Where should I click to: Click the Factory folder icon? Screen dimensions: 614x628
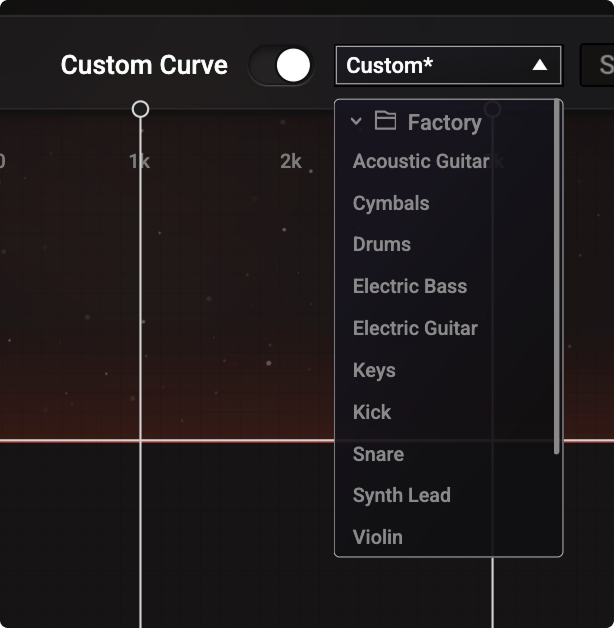(x=385, y=121)
